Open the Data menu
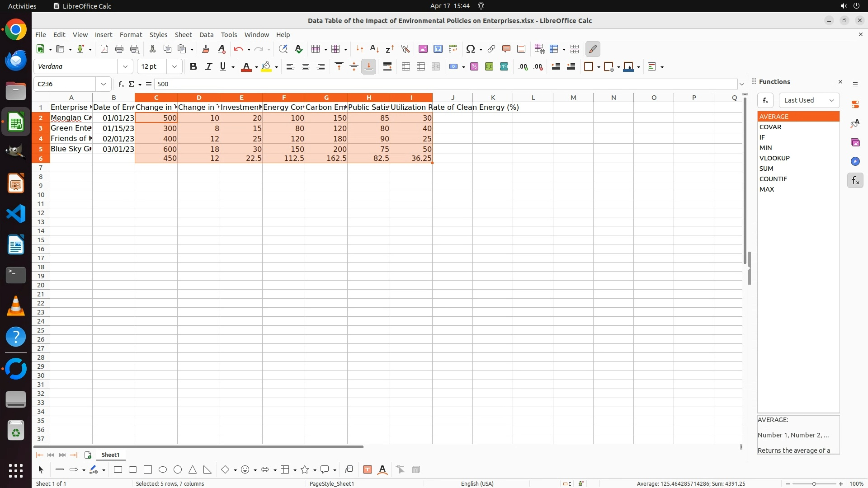The height and width of the screenshot is (488, 868). point(206,35)
